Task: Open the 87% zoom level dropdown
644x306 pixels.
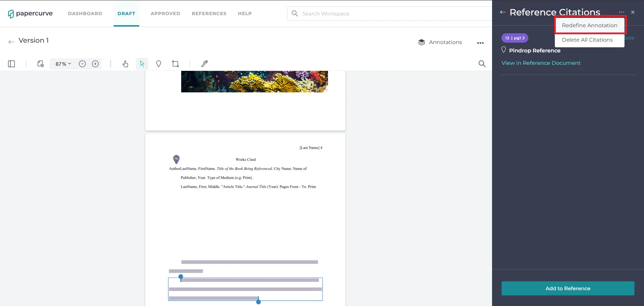Action: coord(63,64)
